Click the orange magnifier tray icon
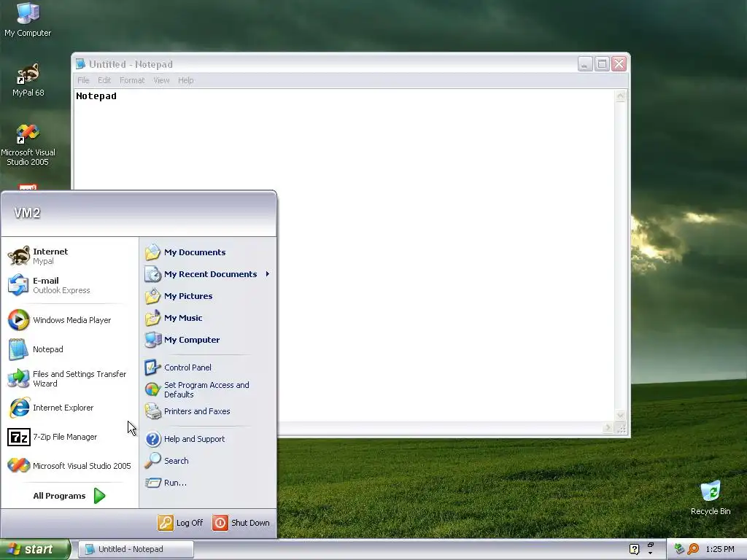This screenshot has width=747, height=560. (693, 549)
